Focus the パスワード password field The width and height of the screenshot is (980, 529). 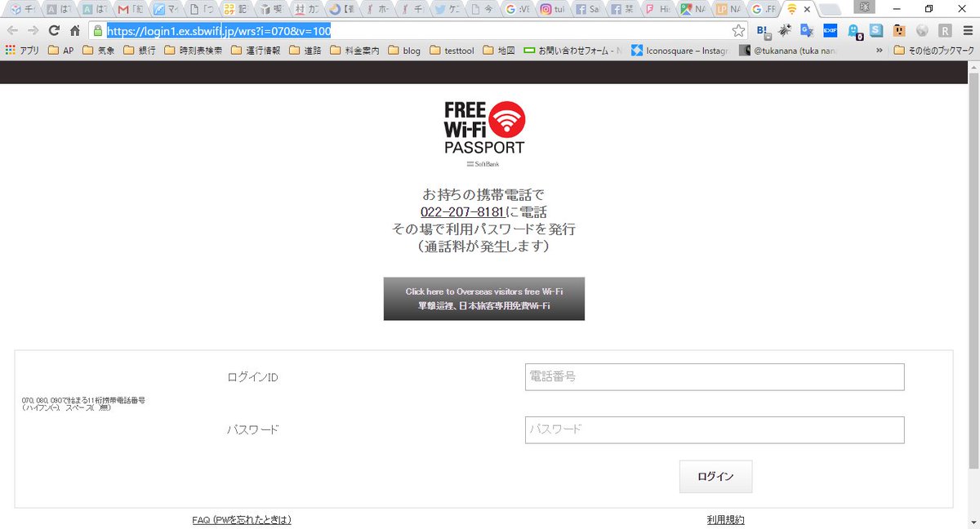pos(715,430)
